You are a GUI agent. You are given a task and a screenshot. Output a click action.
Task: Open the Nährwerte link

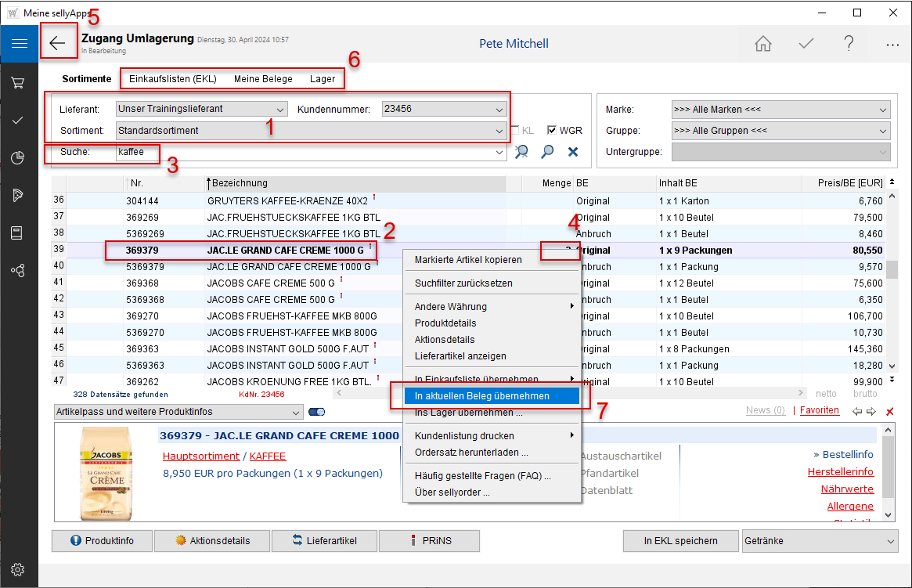(847, 489)
